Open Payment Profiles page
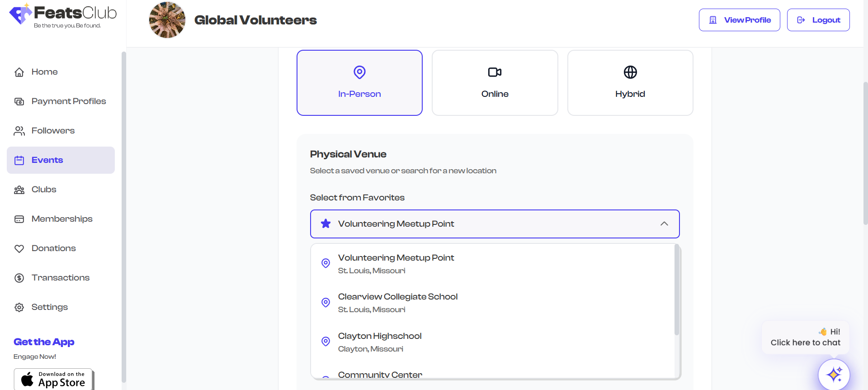Viewport: 868px width, 390px height. click(61, 101)
